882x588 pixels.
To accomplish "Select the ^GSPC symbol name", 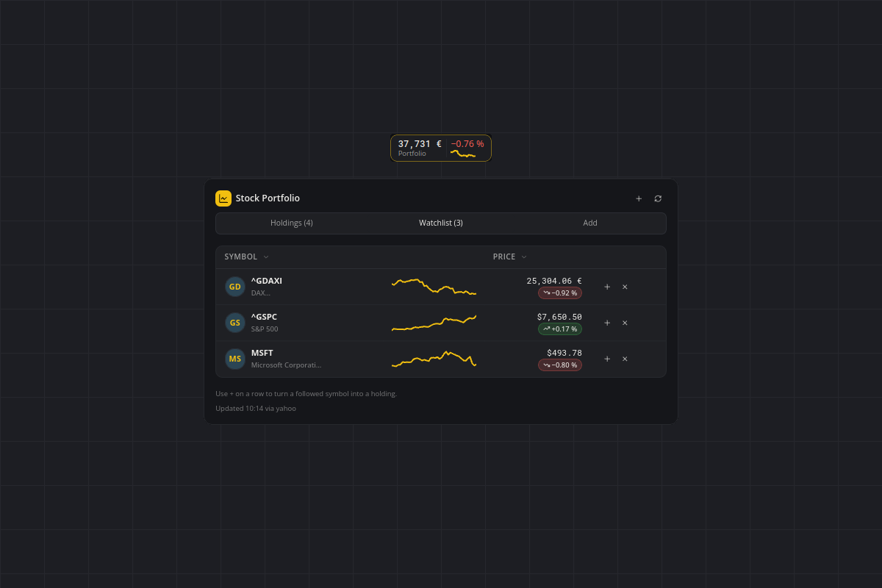I will 265,317.
